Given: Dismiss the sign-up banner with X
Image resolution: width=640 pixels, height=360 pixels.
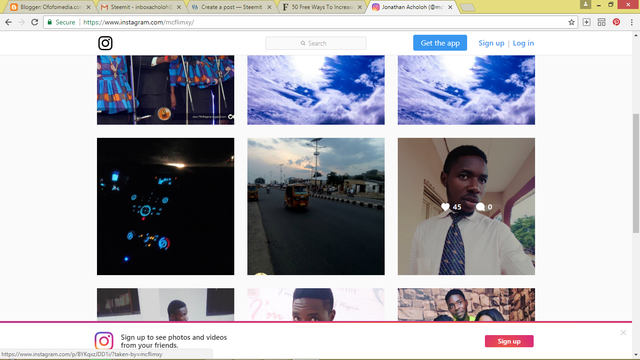Looking at the screenshot, I should 623,333.
